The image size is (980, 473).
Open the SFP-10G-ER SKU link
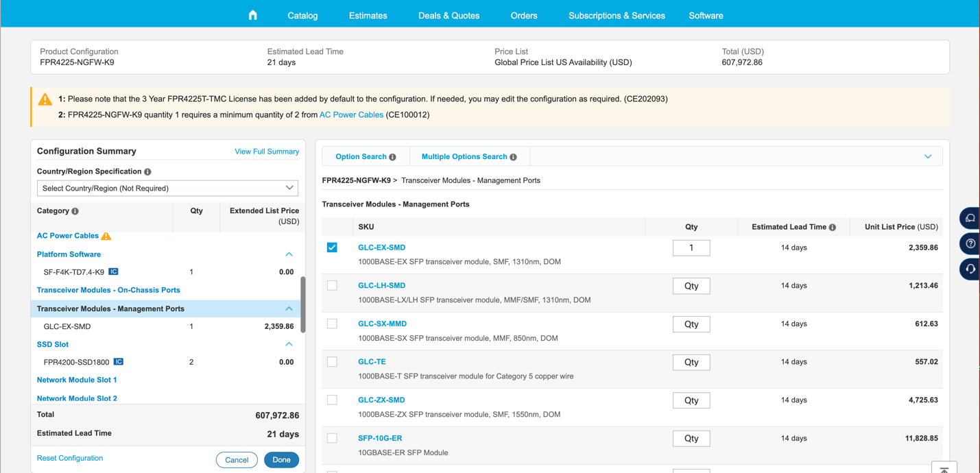point(380,438)
